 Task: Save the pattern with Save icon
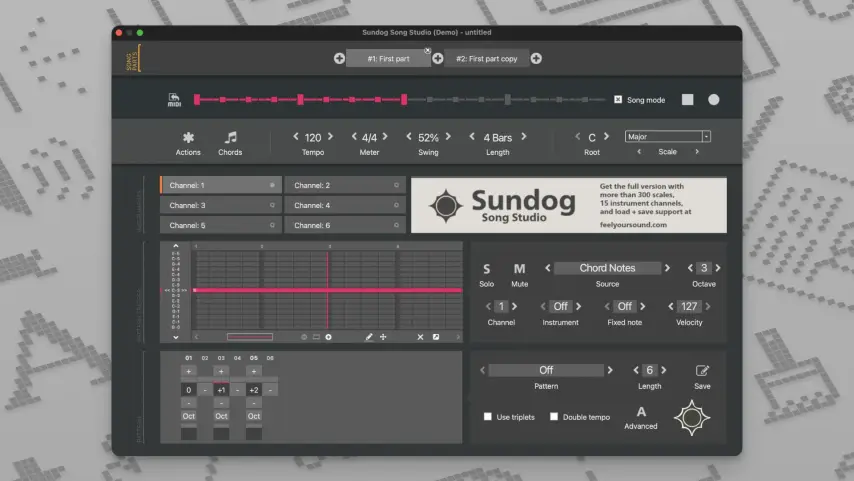click(702, 371)
